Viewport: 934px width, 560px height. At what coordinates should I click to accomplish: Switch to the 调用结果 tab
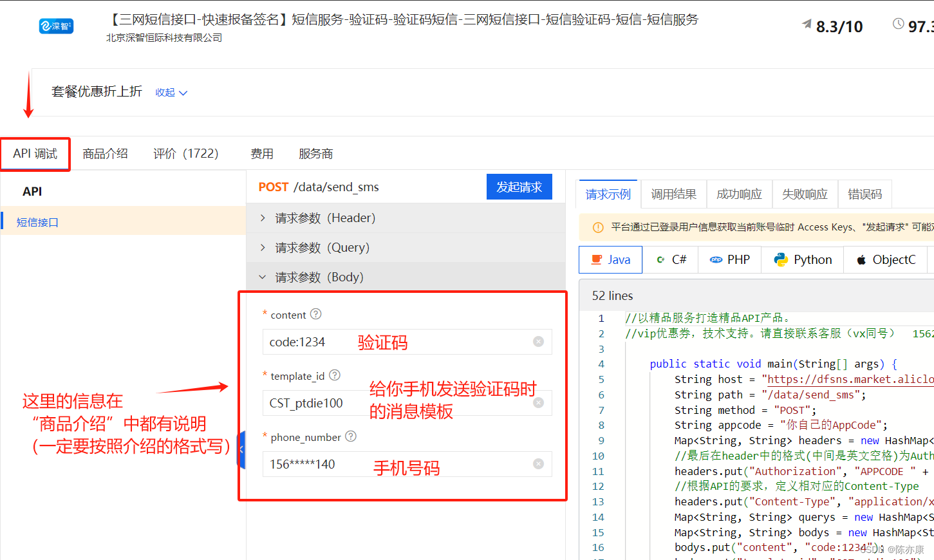[674, 194]
